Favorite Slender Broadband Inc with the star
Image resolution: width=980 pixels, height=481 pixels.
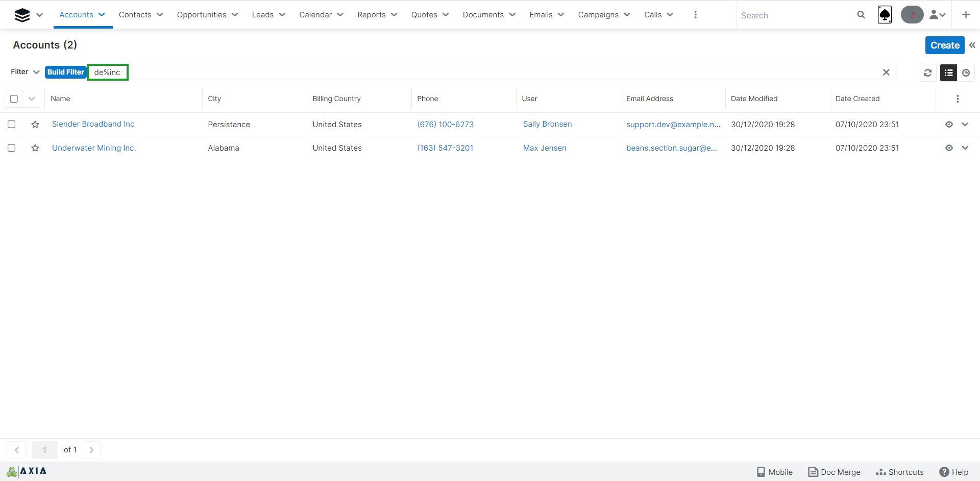coord(35,124)
